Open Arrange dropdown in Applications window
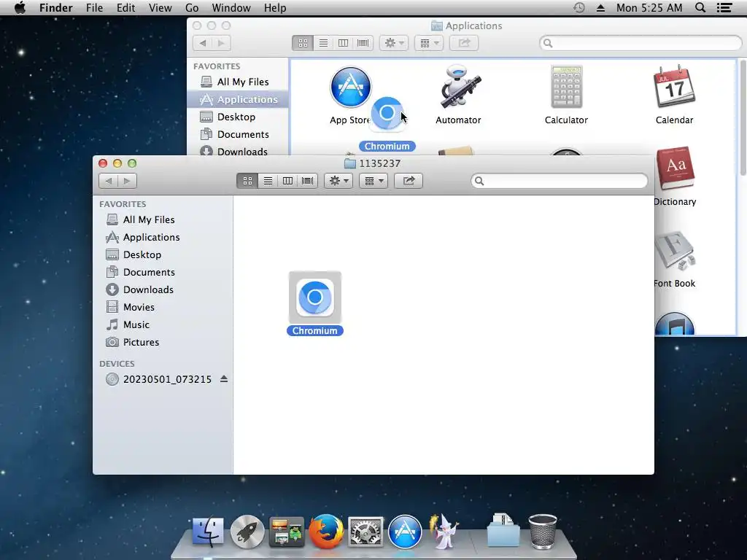 429,43
